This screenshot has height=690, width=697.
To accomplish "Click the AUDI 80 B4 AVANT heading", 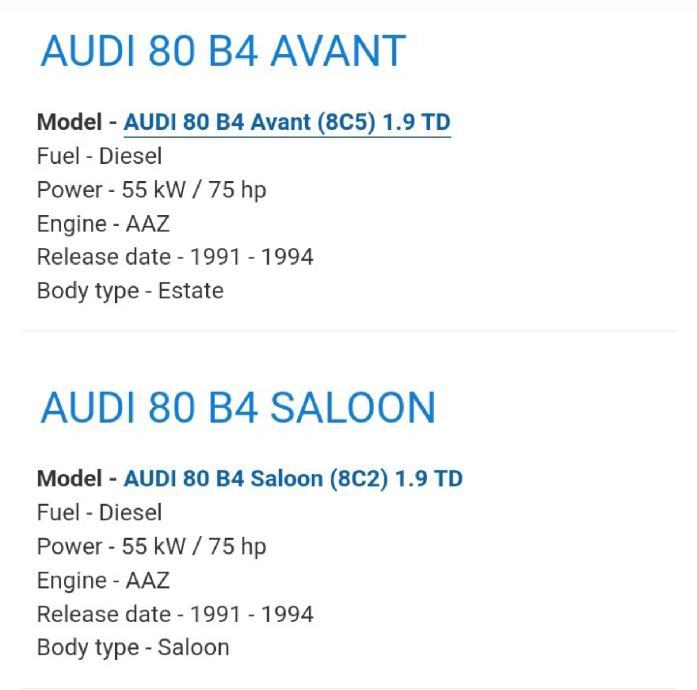I will [222, 51].
